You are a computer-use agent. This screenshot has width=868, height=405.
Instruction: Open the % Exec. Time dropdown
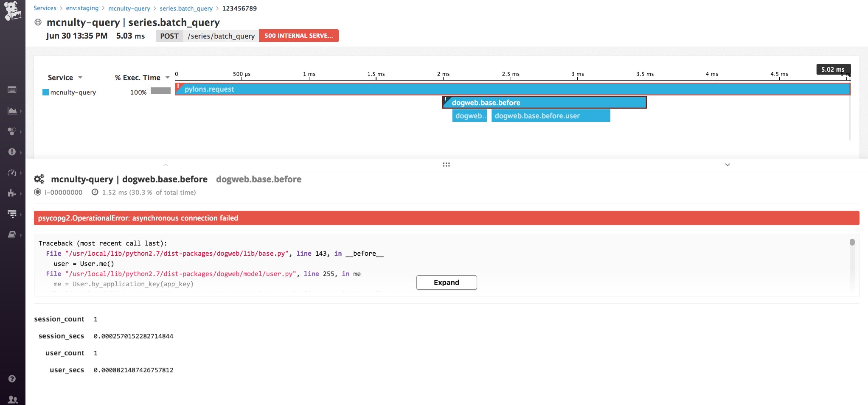pyautogui.click(x=167, y=78)
